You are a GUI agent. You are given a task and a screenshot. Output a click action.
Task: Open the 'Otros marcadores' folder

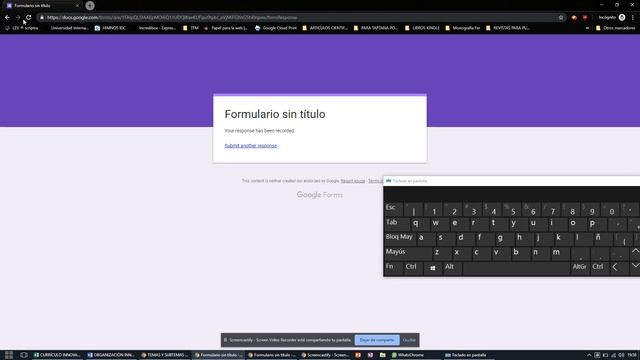tap(615, 28)
